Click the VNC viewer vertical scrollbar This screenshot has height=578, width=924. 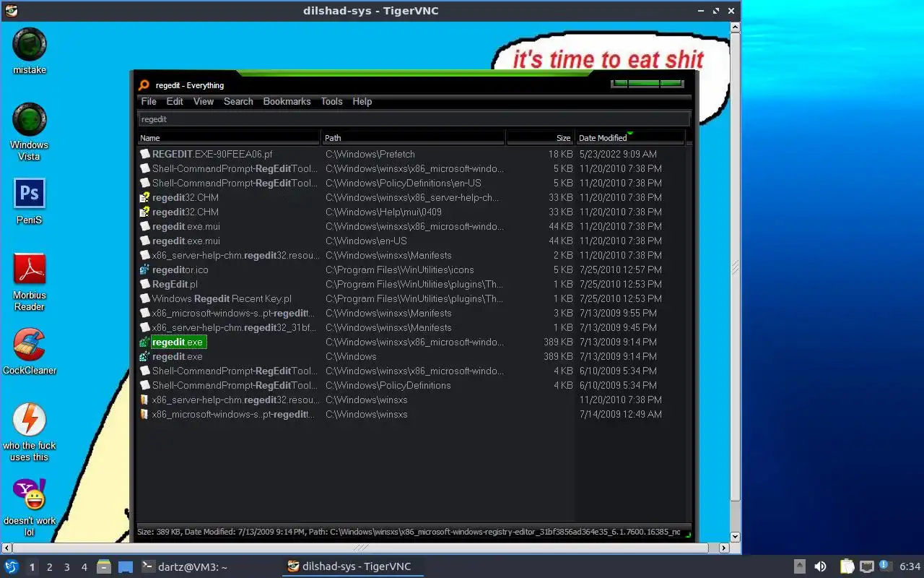[735, 267]
